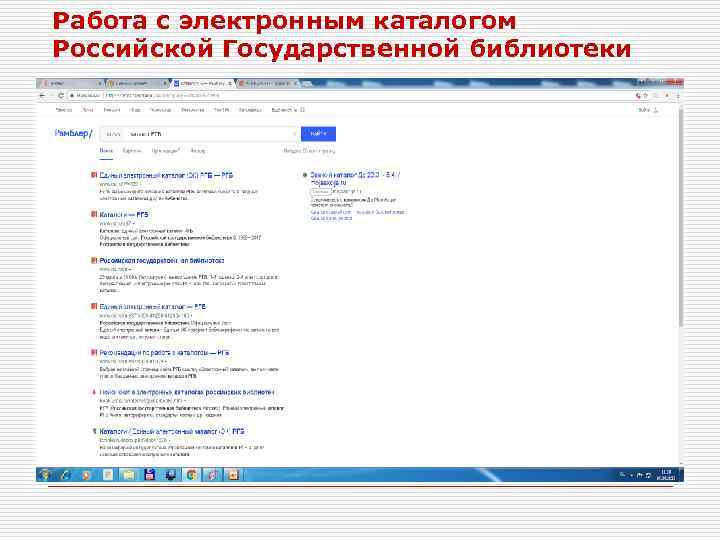Image resolution: width=720 pixels, height=540 pixels.
Task: Close the active Rambler browser tab
Action: 230,84
